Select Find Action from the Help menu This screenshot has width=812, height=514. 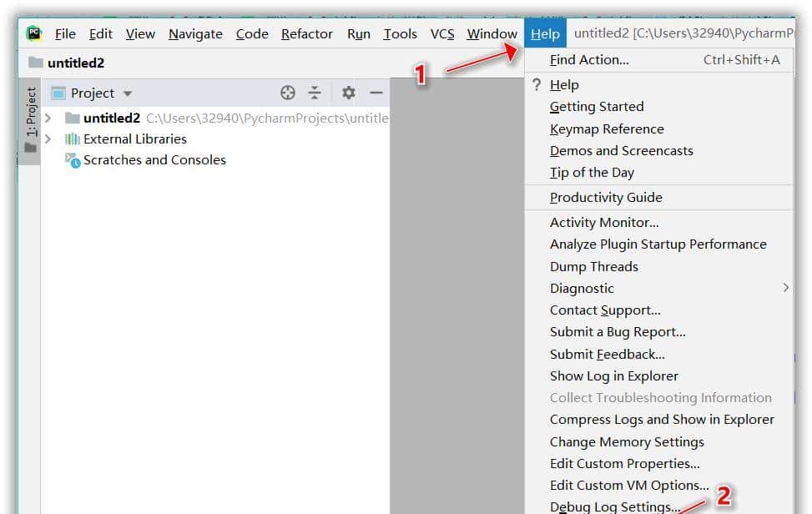[589, 59]
